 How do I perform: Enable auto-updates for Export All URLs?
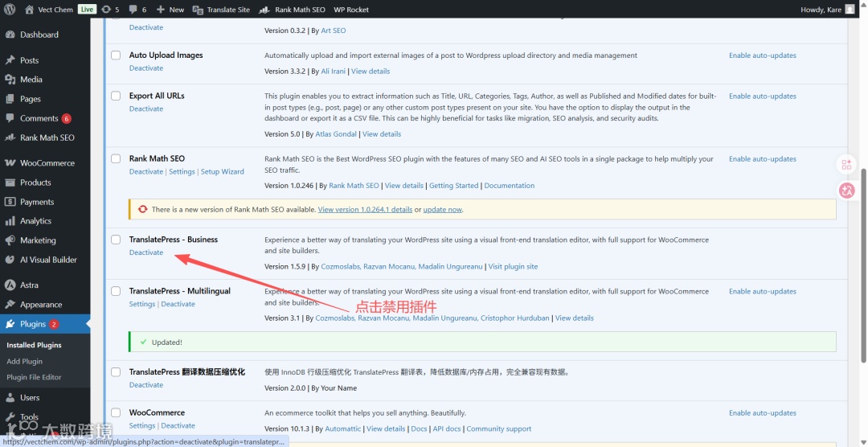pos(762,96)
